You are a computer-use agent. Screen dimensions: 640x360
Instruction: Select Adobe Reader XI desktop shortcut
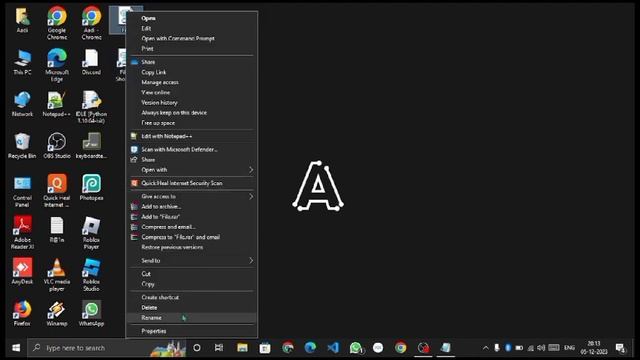[22, 233]
